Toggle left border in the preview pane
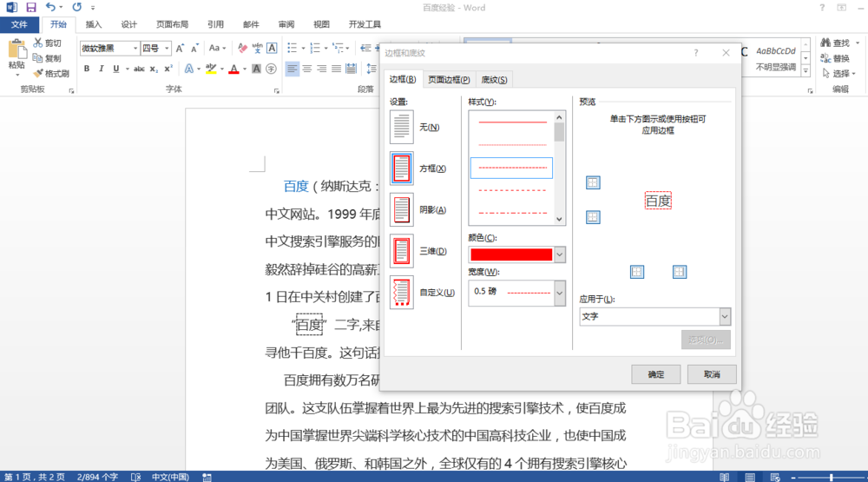This screenshot has height=482, width=868. (x=636, y=272)
